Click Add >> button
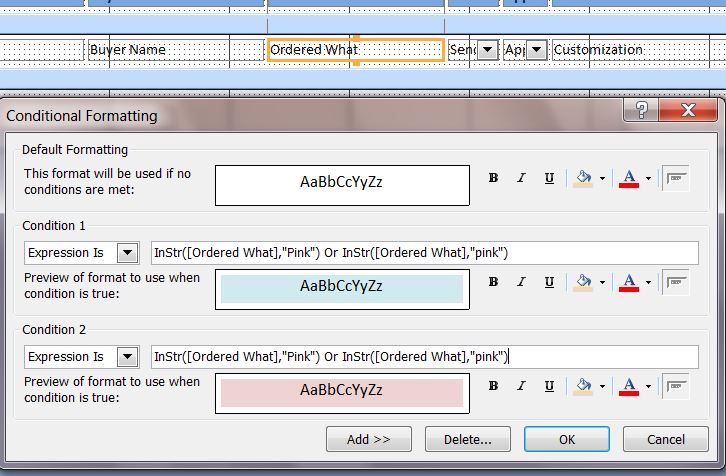 (369, 439)
